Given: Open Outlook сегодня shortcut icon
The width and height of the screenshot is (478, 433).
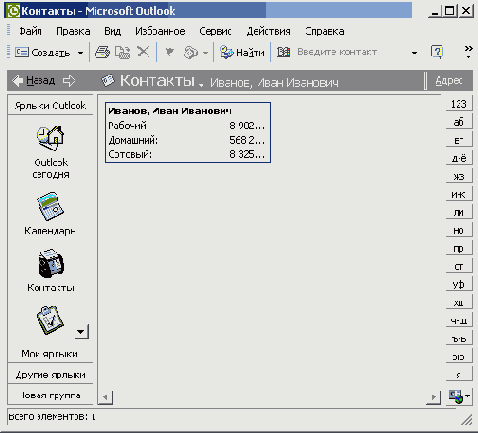Looking at the screenshot, I should click(51, 138).
